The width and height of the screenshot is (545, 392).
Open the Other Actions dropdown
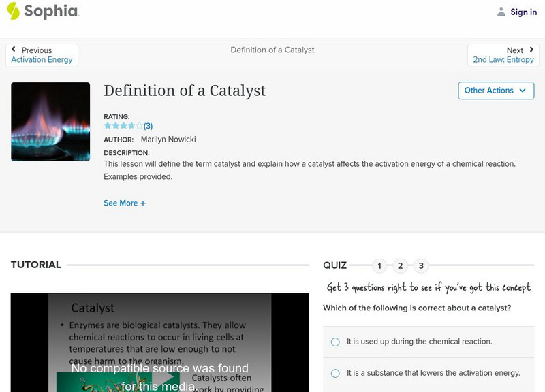tap(495, 91)
